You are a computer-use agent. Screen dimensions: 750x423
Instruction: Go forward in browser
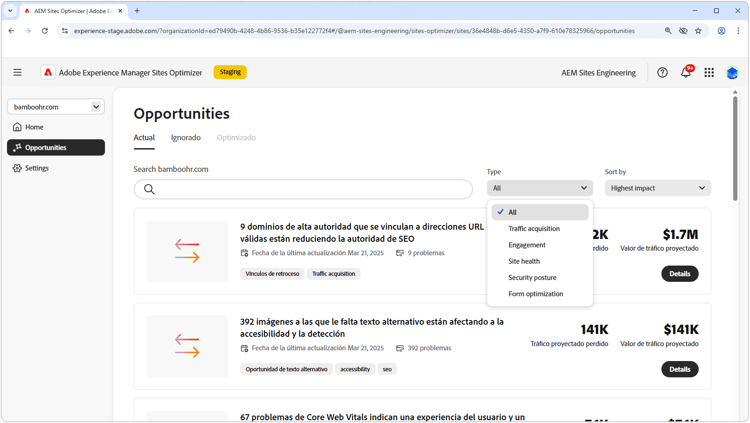point(28,31)
